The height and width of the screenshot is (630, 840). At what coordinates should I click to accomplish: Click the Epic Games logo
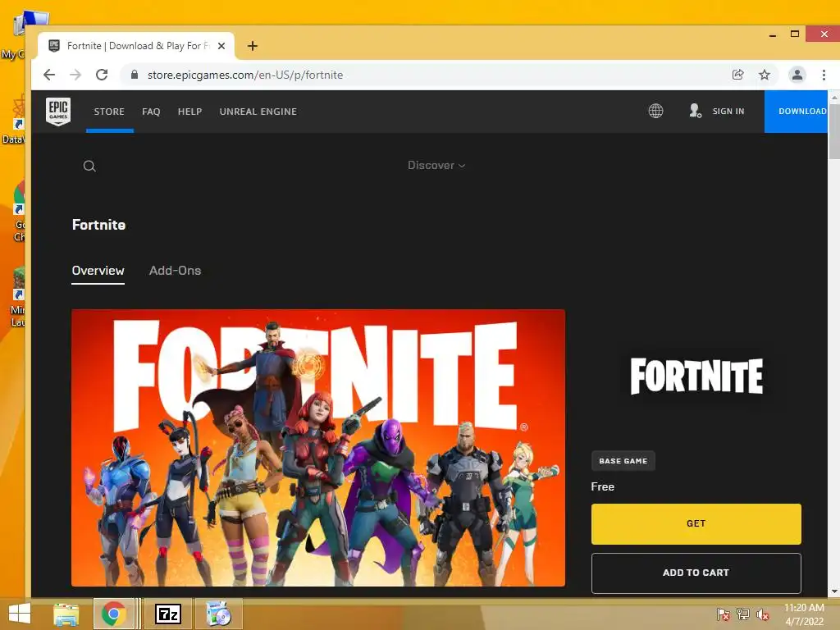pos(58,112)
